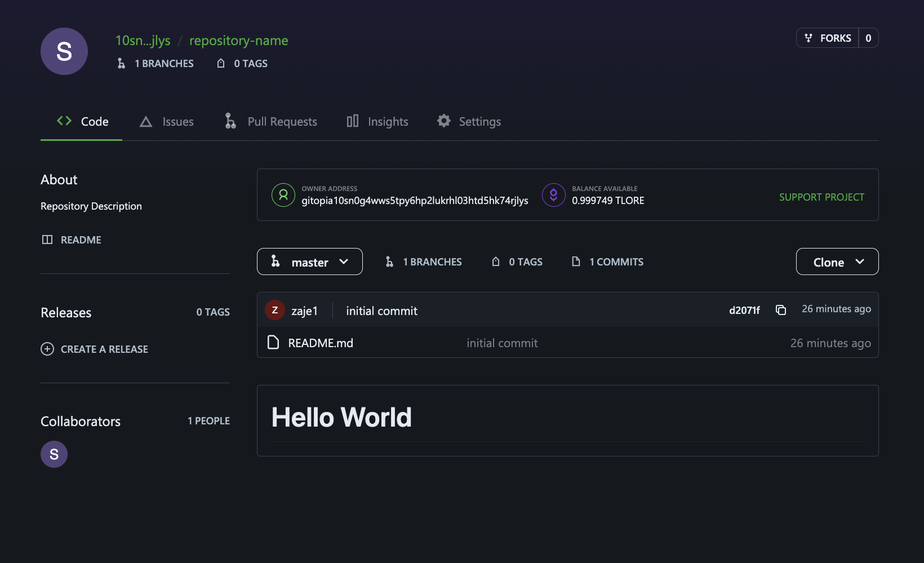Click the zaje1 committer avatar

pos(275,310)
